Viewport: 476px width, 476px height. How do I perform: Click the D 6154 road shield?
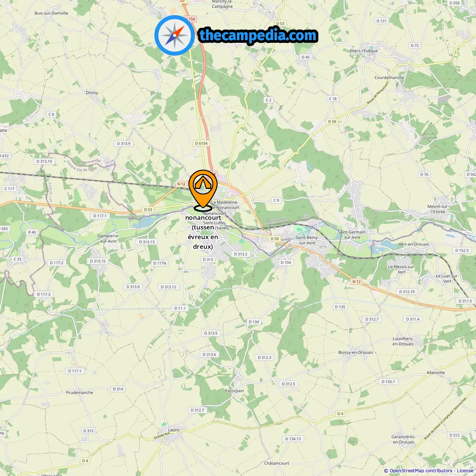[202, 143]
